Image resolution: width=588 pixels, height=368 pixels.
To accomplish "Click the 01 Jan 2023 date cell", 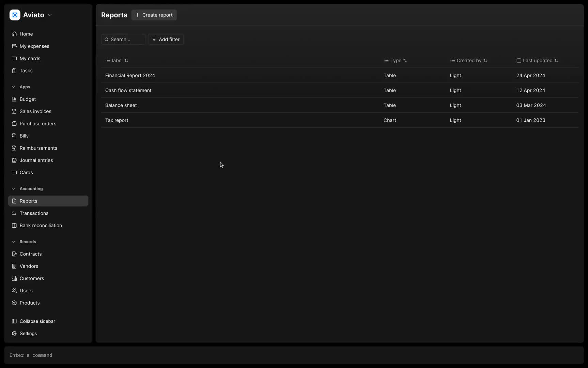I will [530, 120].
